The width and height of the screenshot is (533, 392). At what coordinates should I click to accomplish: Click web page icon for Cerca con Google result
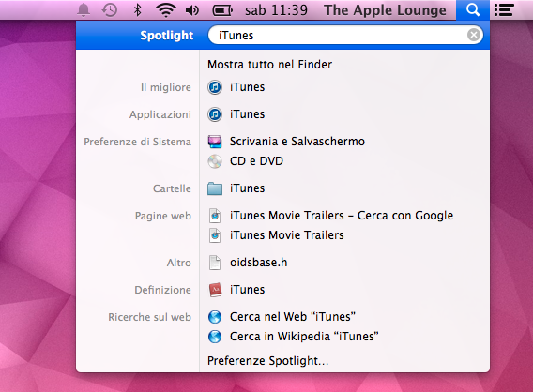tap(215, 216)
